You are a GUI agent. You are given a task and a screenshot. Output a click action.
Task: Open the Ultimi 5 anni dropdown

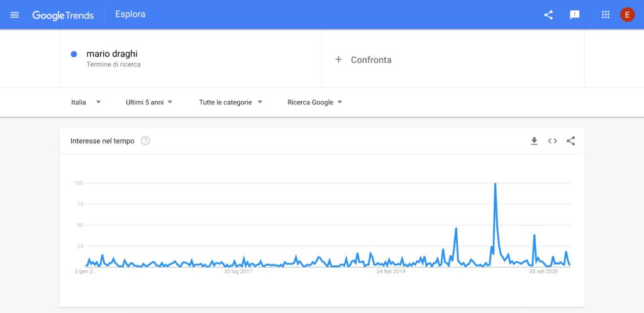point(149,102)
